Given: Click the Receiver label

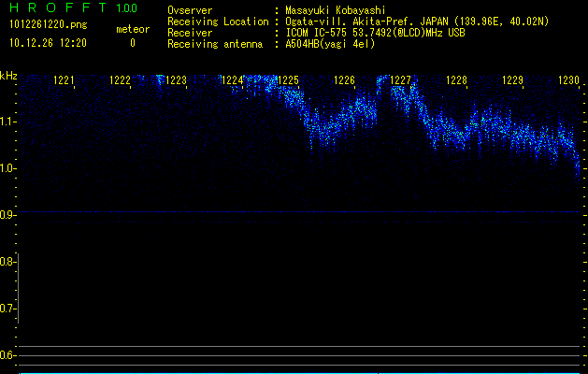Looking at the screenshot, I should coord(190,33).
